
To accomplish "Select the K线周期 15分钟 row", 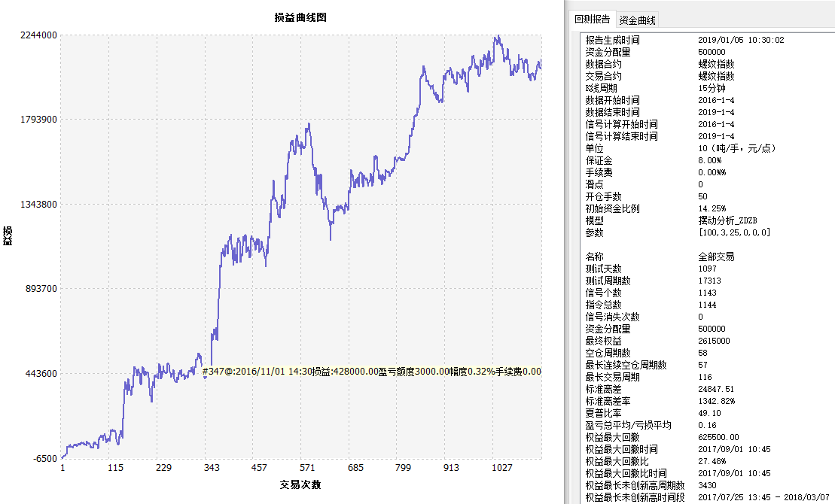I will [x=603, y=88].
